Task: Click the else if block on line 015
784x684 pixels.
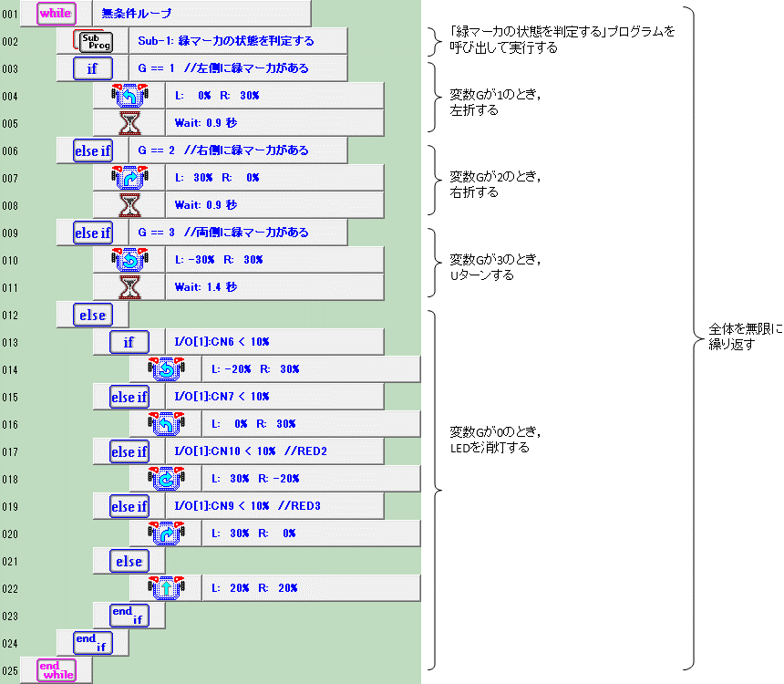Action: pyautogui.click(x=129, y=397)
